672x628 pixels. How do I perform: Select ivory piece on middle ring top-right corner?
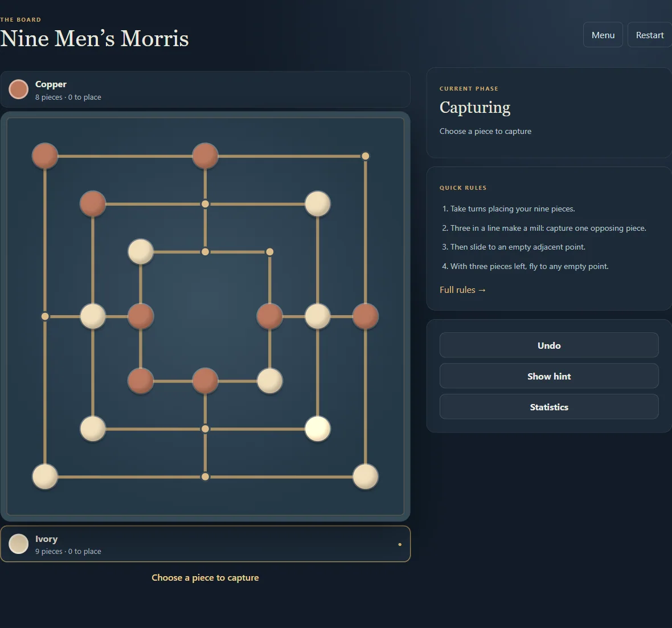[318, 204]
